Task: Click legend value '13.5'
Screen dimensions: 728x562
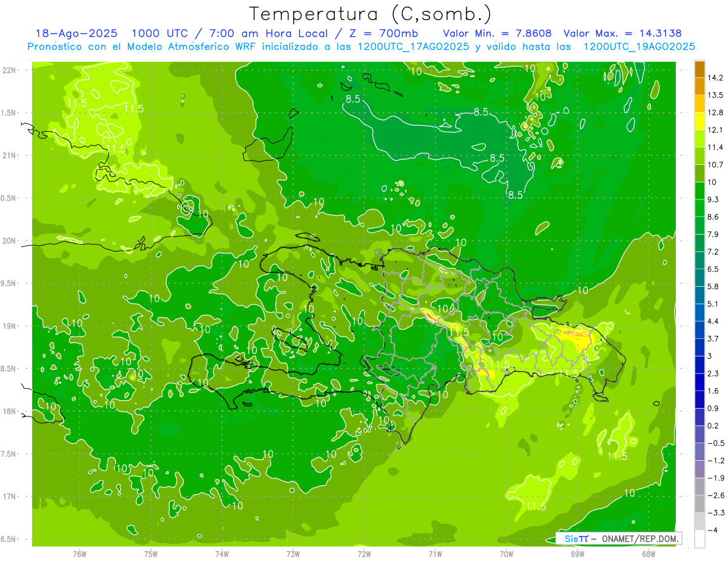Action: [x=716, y=95]
